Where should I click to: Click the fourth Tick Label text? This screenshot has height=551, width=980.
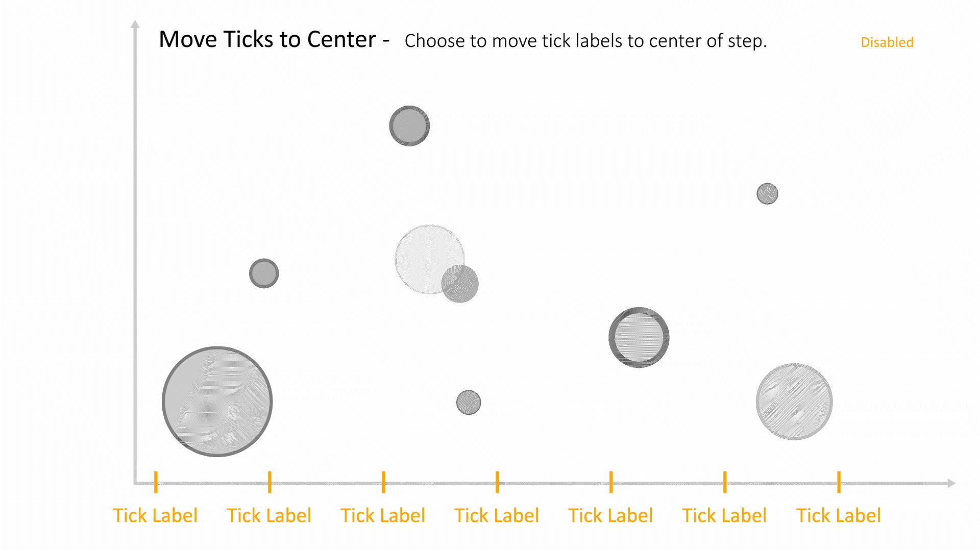click(x=497, y=515)
